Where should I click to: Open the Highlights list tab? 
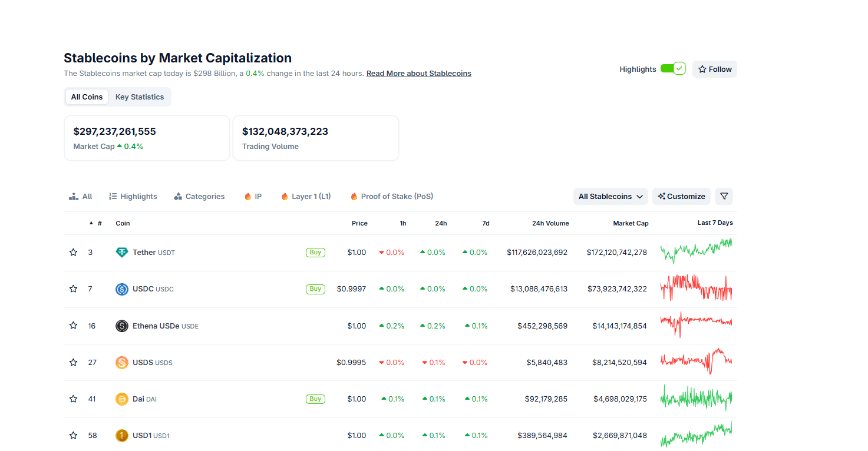coord(133,197)
